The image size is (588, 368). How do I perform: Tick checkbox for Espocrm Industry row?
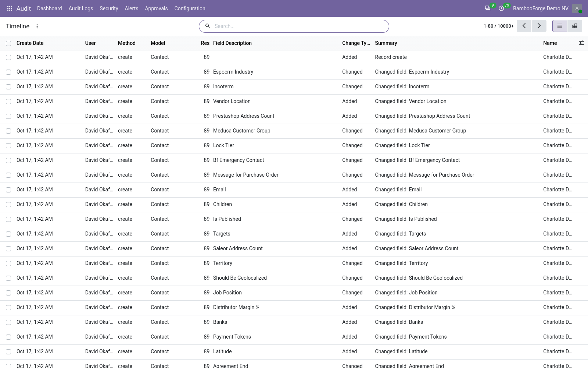click(x=8, y=72)
